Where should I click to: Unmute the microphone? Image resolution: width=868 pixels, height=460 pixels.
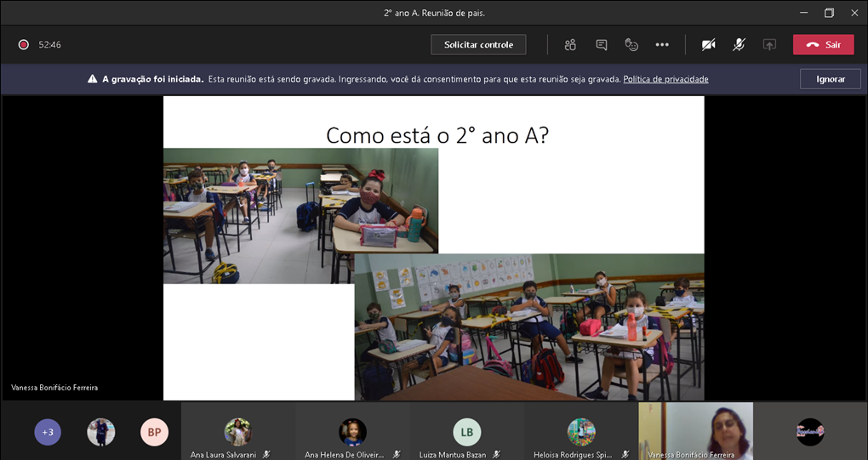pos(740,44)
